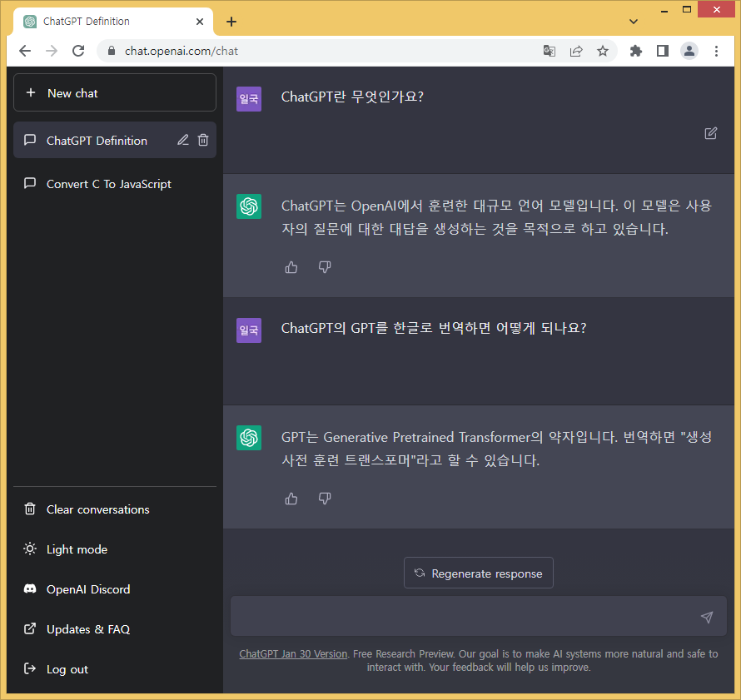Start a New chat
This screenshot has width=741, height=700.
click(115, 93)
